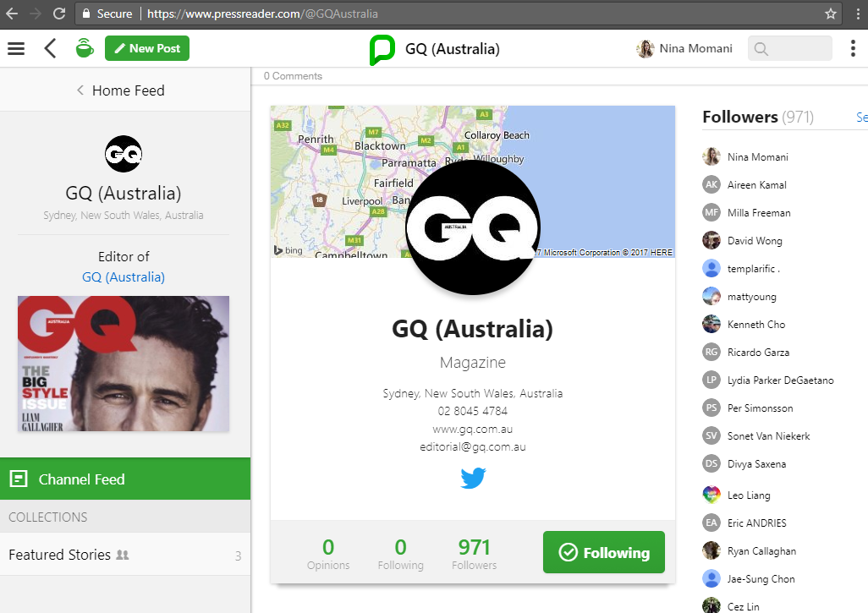
Task: Click the GQ circular logo in sidebar
Action: 124,154
